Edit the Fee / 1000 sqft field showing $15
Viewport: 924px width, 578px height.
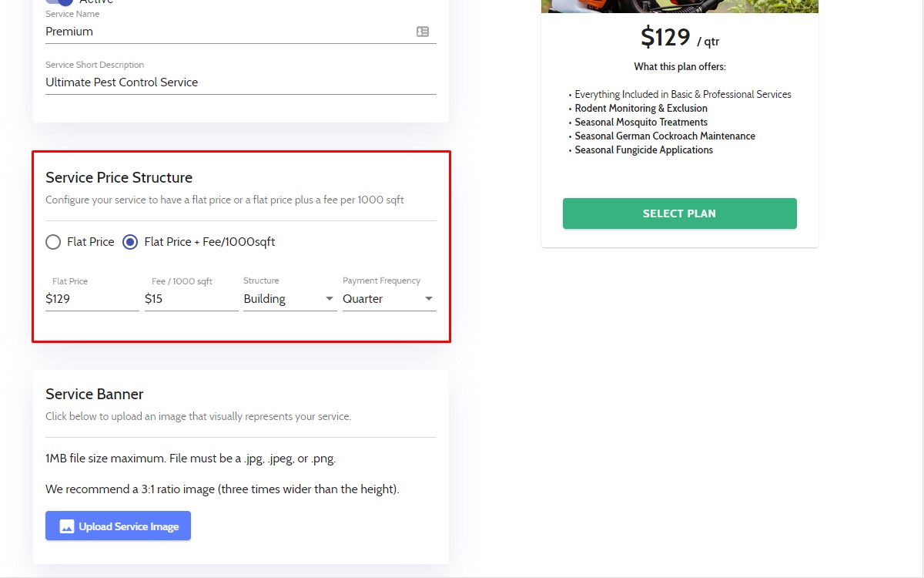191,299
